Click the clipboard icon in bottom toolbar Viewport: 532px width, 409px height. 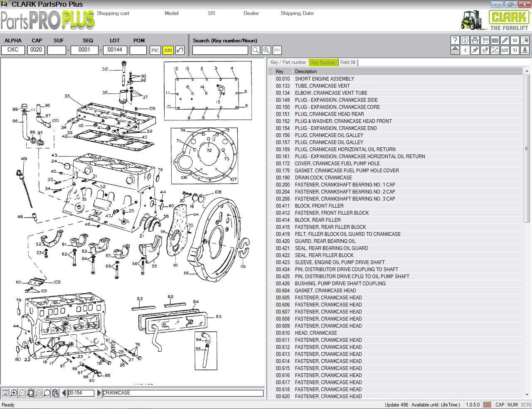[x=55, y=393]
